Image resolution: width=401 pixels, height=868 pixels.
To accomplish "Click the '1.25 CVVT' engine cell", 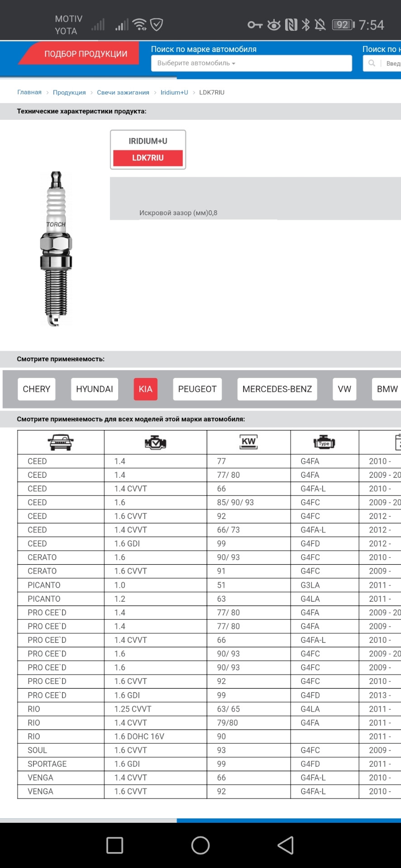I will pyautogui.click(x=155, y=709).
